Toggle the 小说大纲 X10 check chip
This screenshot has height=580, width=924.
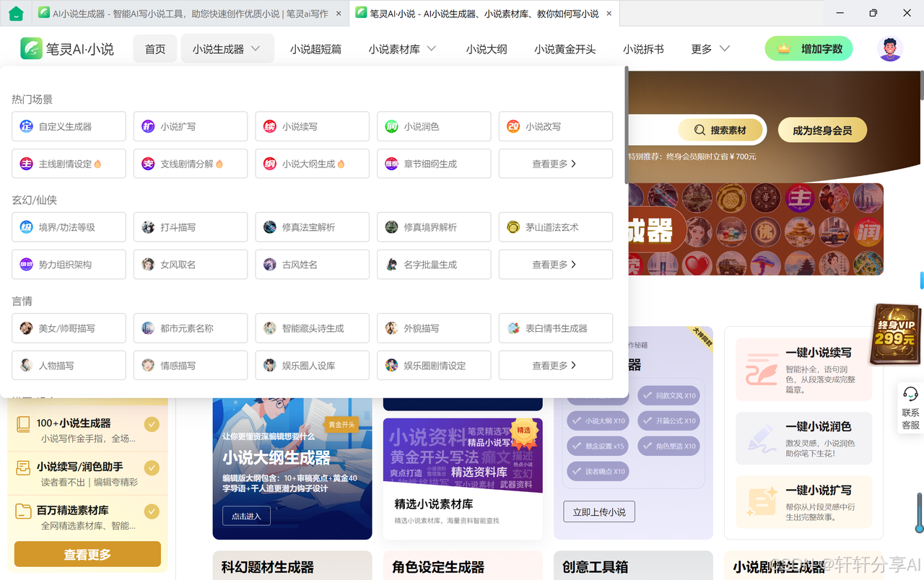[597, 421]
